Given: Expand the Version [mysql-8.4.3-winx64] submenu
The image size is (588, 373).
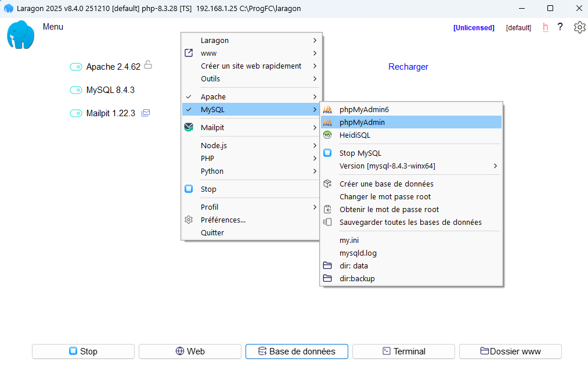Looking at the screenshot, I should coord(495,166).
